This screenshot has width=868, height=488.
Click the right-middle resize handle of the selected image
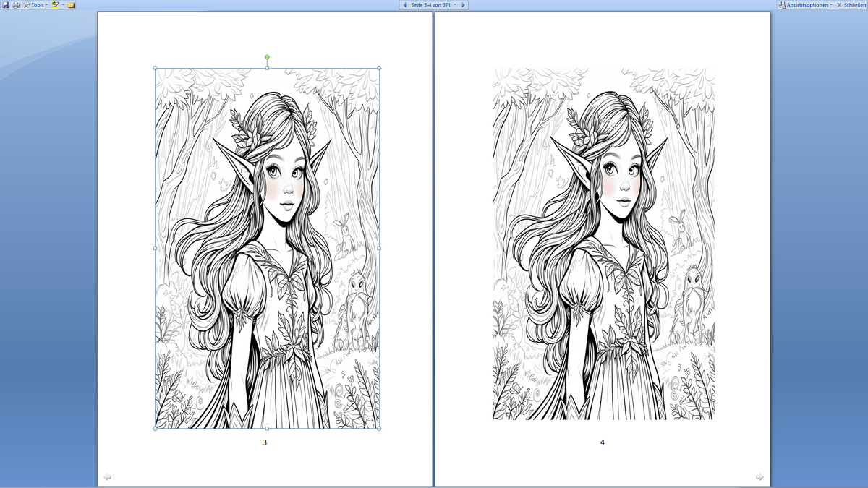tap(379, 248)
